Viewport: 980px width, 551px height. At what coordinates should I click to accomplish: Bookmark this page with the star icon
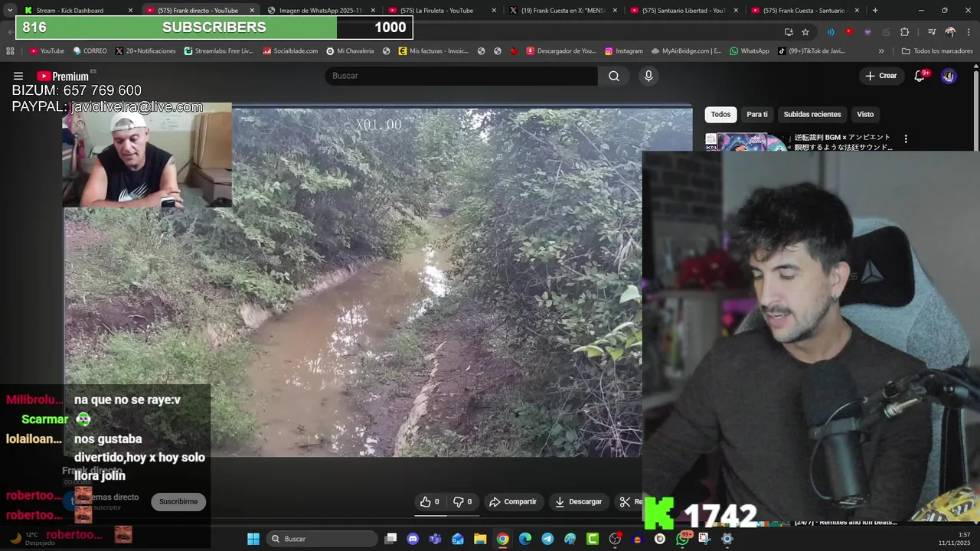(805, 31)
